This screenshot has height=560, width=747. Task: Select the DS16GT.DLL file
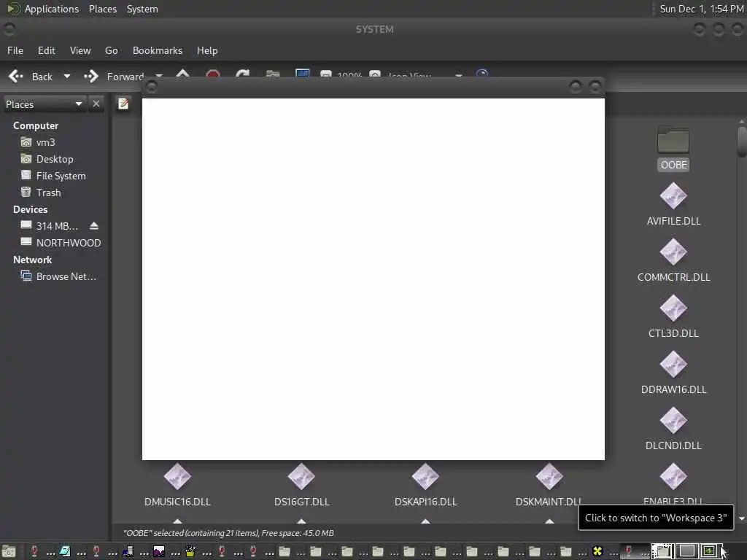click(301, 485)
